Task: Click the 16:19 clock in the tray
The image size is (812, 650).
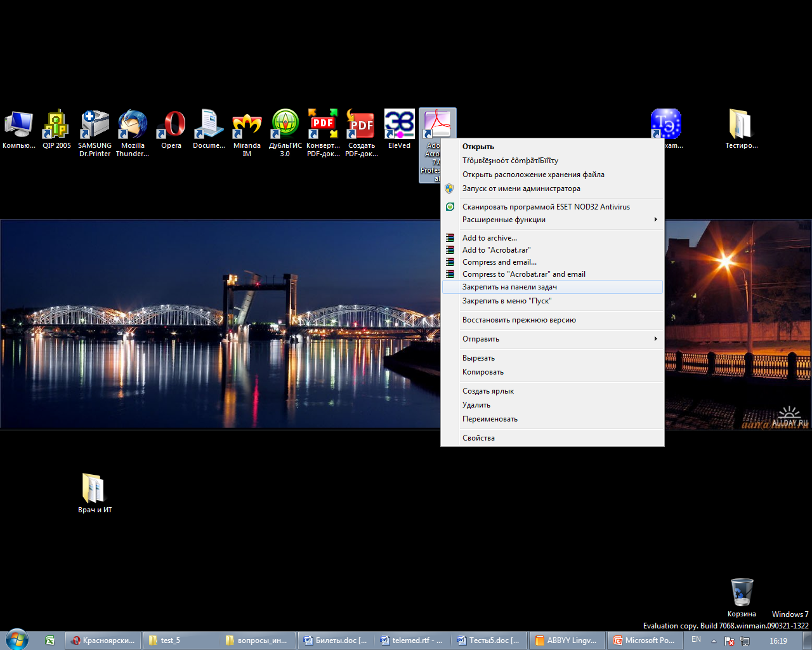Action: [778, 641]
